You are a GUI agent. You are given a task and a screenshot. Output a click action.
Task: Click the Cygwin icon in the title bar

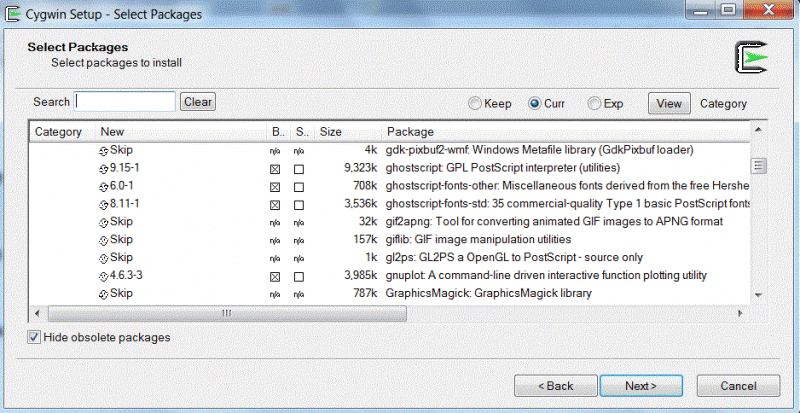pos(12,13)
